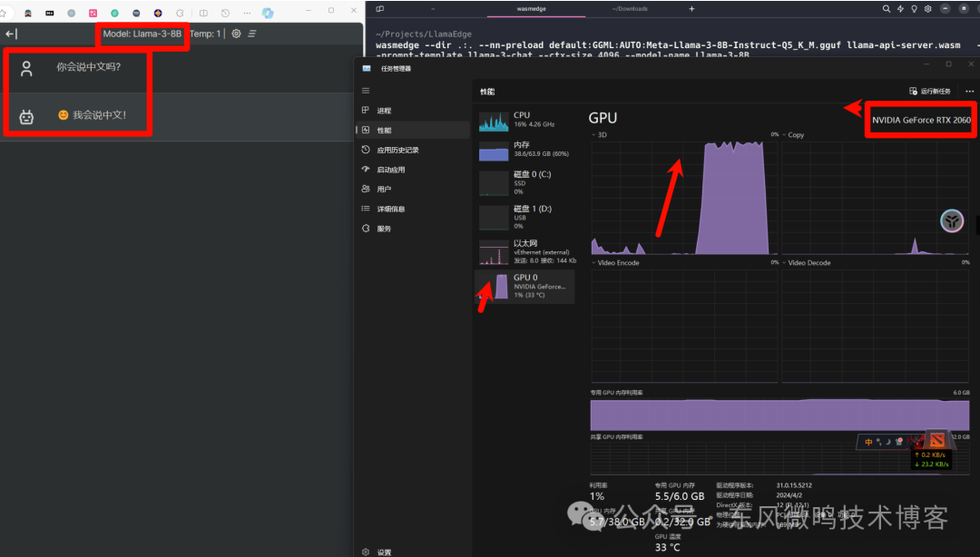Open the Video Encode graph dropdown

[x=615, y=263]
